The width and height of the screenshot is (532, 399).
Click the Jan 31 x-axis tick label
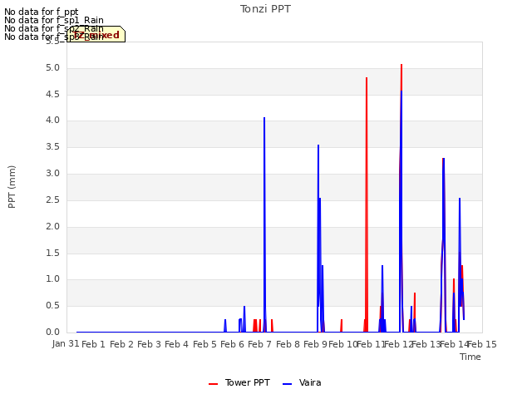[66, 344]
